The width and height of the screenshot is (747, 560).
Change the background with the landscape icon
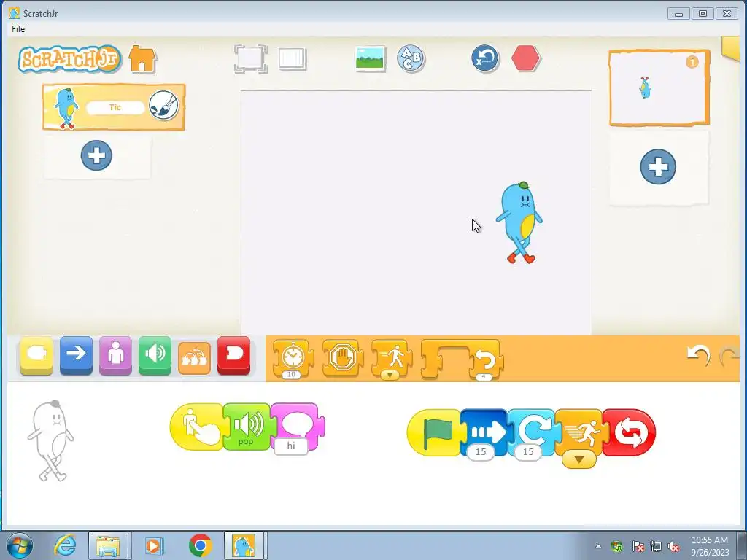370,58
